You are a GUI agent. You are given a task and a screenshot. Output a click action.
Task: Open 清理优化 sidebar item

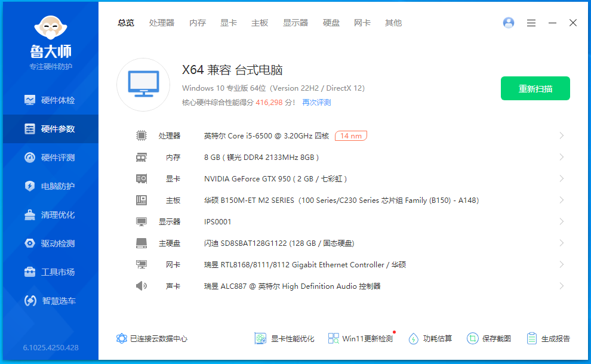tap(51, 215)
